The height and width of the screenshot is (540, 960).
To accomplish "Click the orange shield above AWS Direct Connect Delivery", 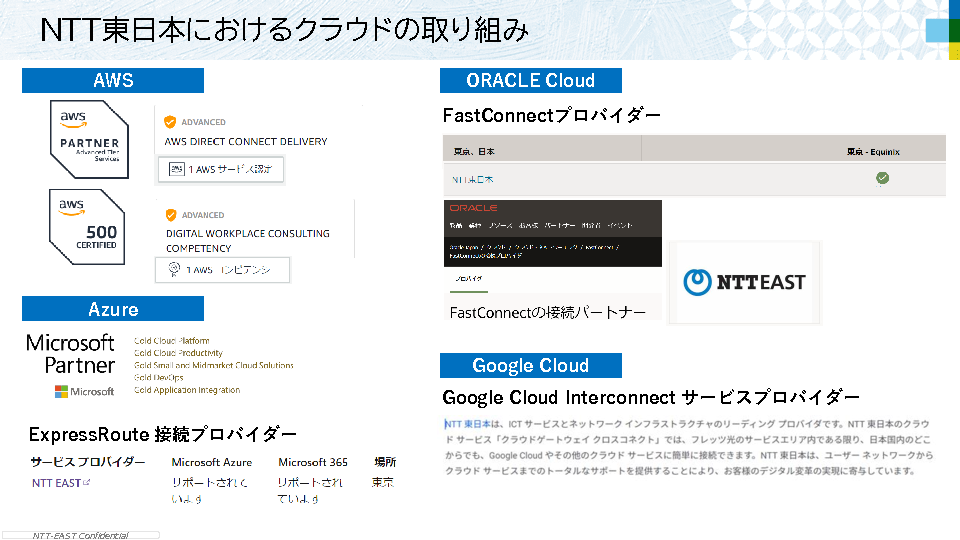I will 170,122.
